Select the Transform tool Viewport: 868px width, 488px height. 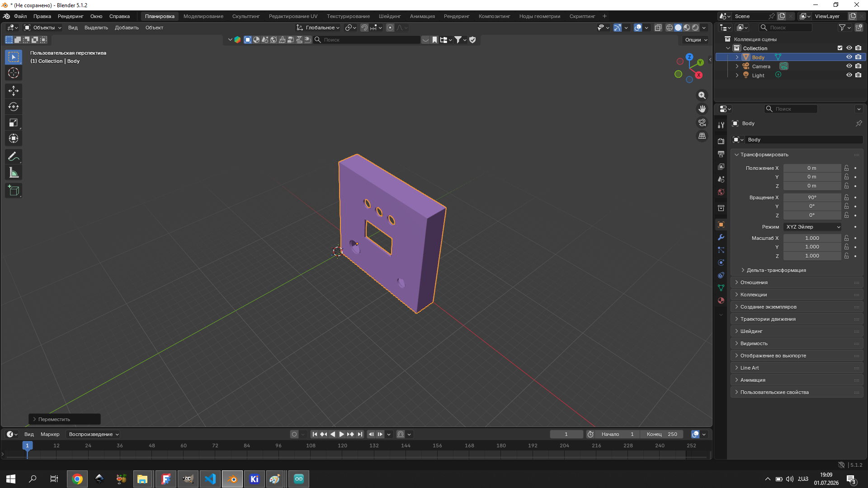(x=14, y=138)
